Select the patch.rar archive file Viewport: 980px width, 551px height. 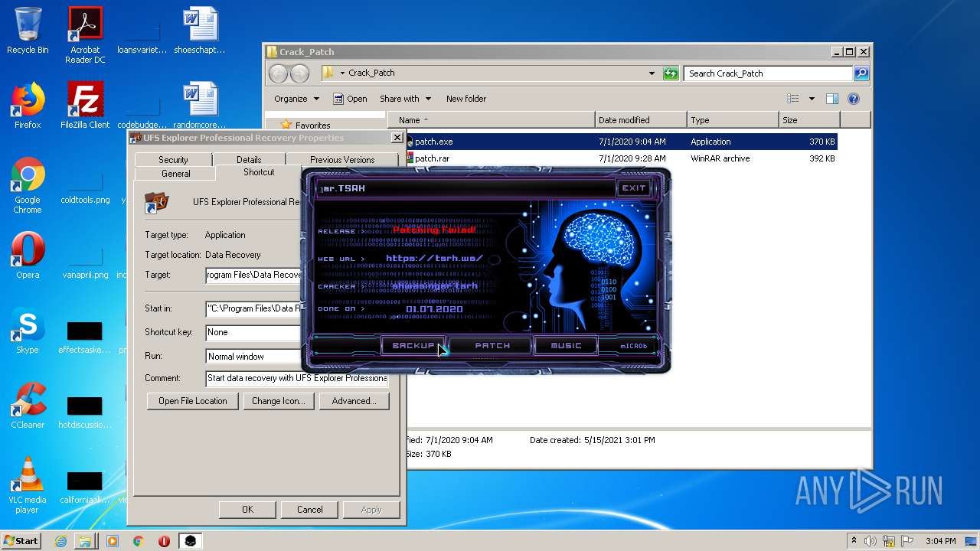[622, 158]
